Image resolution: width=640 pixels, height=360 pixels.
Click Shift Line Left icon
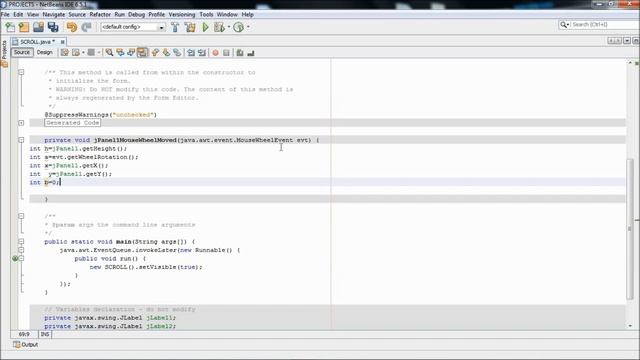(x=191, y=53)
